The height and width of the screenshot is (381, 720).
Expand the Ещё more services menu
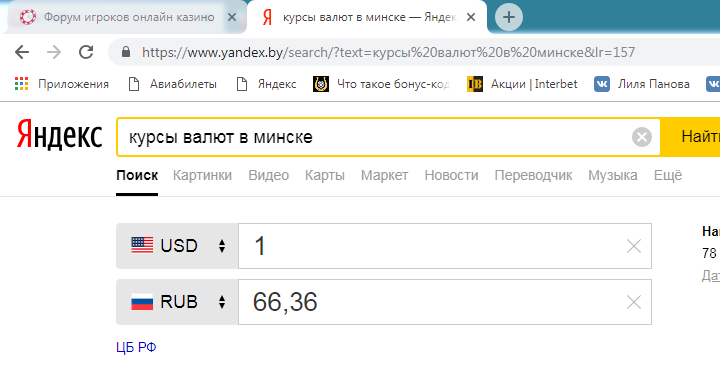tap(668, 175)
